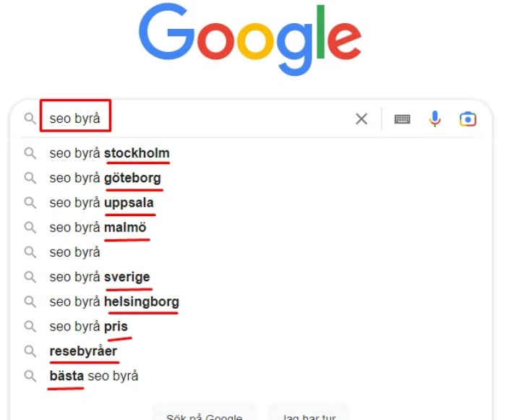Select the plain 'seo byrå' suggestion
The height and width of the screenshot is (420, 506).
[74, 252]
